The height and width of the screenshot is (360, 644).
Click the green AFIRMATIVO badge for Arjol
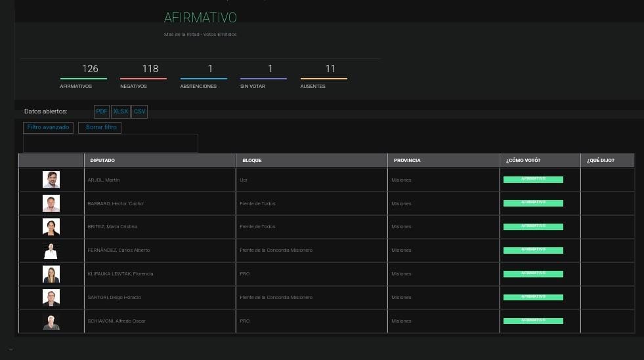click(x=533, y=180)
